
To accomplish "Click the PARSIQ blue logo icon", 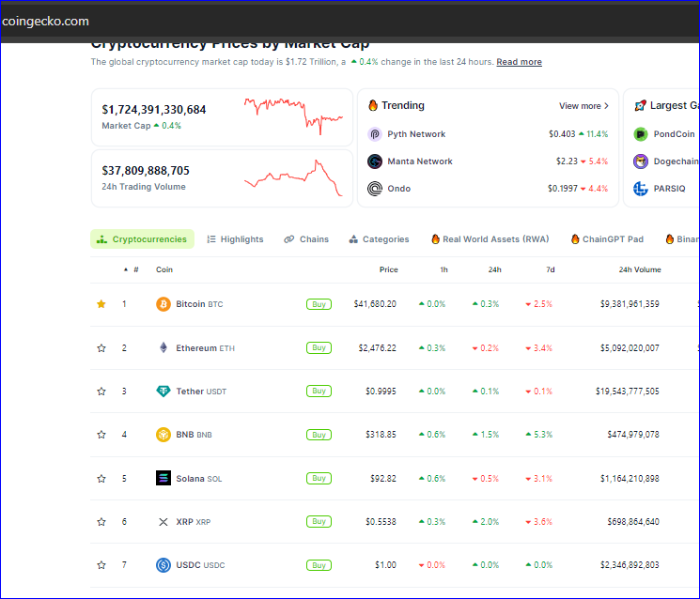I will [x=641, y=188].
